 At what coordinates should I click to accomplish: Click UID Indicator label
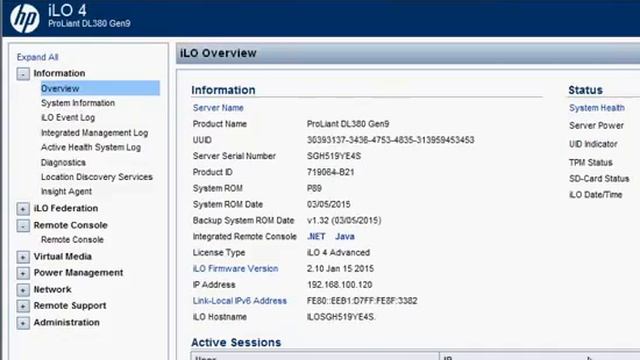click(x=593, y=144)
